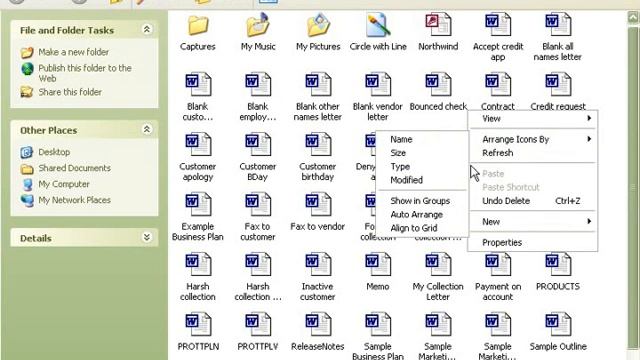Select the Blank employ... document
The width and height of the screenshot is (640, 360).
(258, 84)
